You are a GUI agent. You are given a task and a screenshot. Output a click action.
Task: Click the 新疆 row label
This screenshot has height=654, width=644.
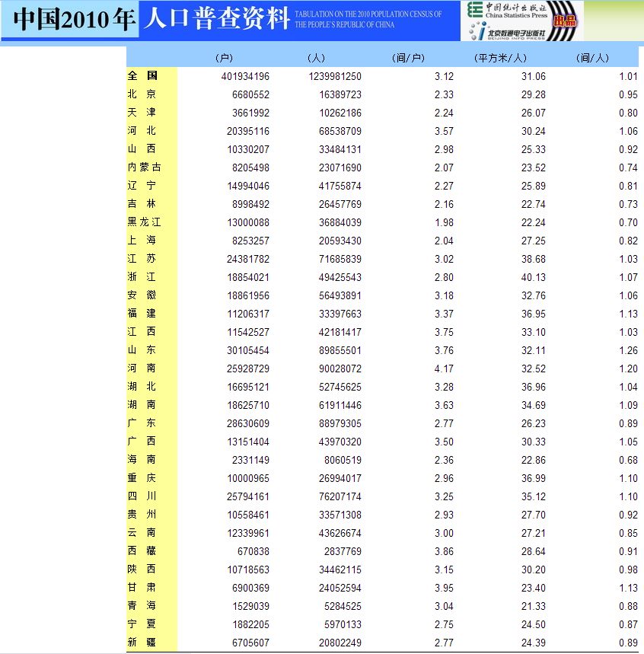tap(142, 643)
